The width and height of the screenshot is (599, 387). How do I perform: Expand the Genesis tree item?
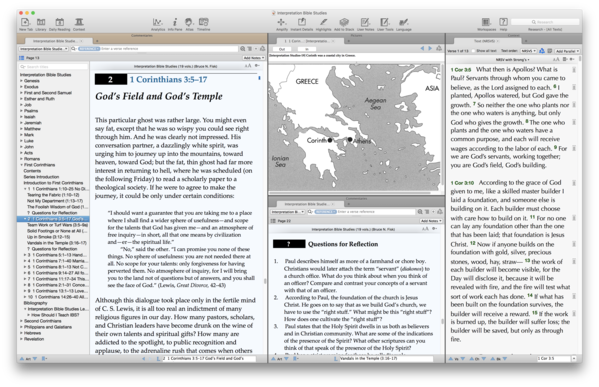pyautogui.click(x=21, y=81)
